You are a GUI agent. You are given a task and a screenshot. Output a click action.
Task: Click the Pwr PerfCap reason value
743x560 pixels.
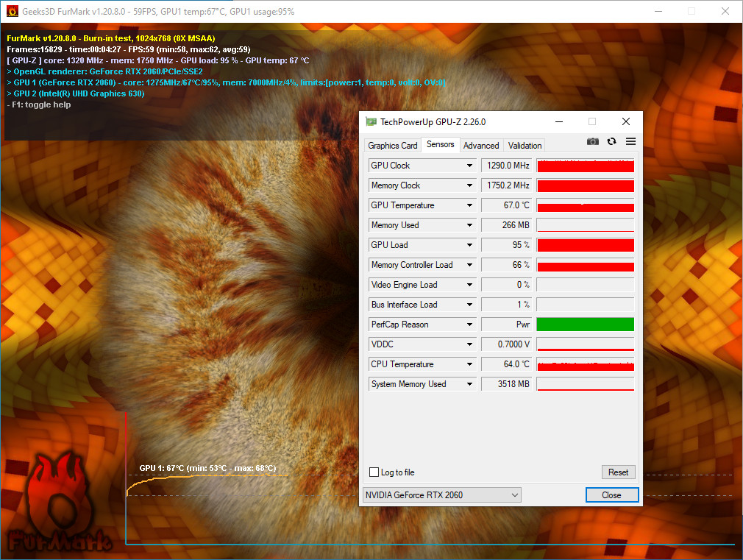507,325
